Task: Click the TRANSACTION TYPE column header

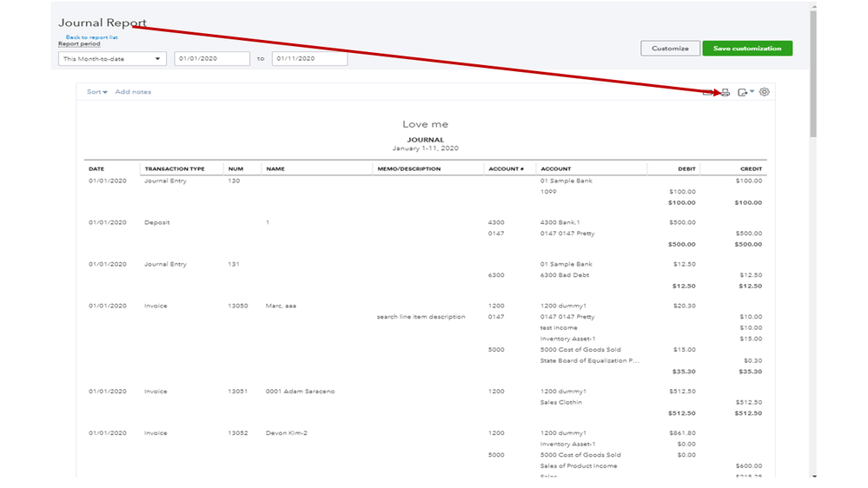Action: (x=175, y=168)
